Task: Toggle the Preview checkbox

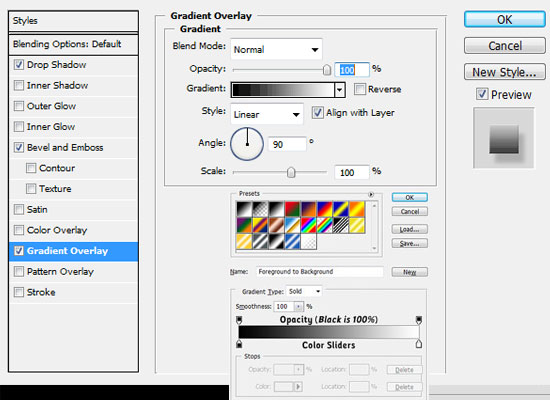Action: click(482, 94)
